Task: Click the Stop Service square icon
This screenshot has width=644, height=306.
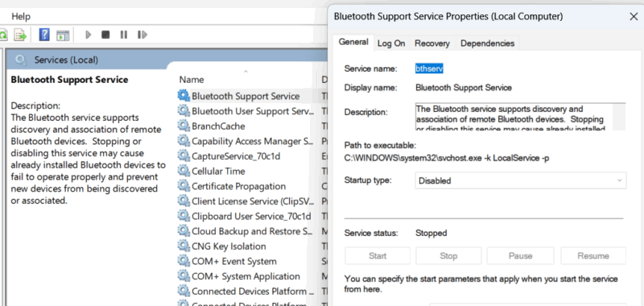Action: [105, 35]
